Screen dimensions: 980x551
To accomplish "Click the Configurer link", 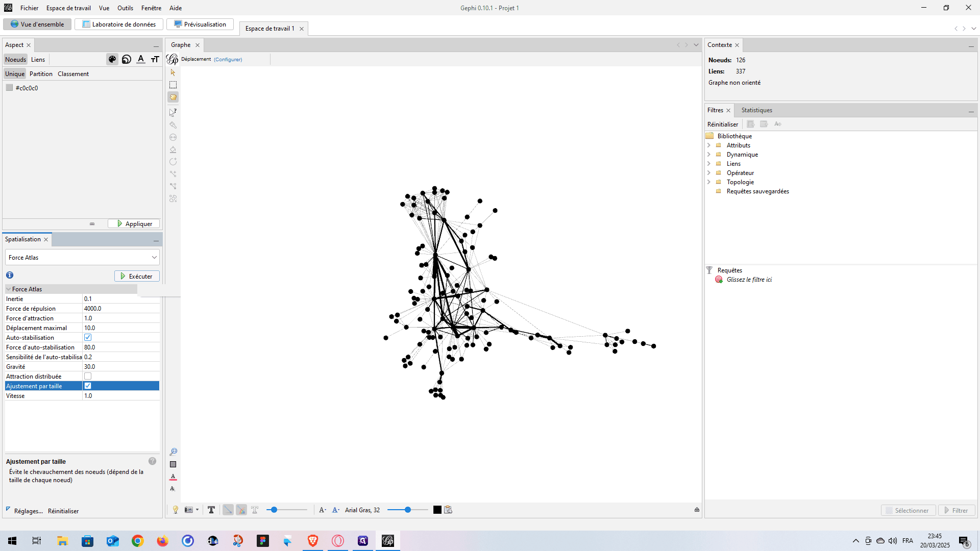I will coord(228,59).
